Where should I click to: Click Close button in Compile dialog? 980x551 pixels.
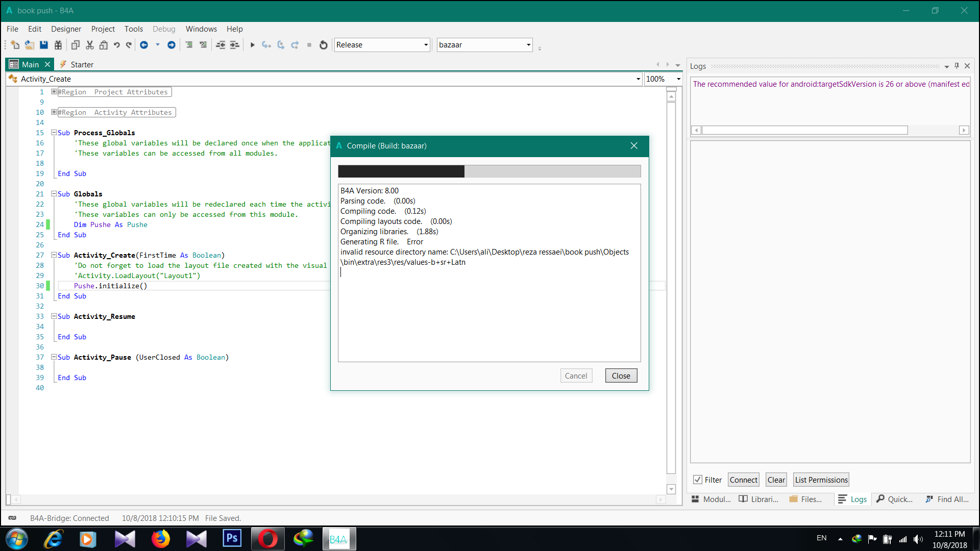tap(621, 376)
